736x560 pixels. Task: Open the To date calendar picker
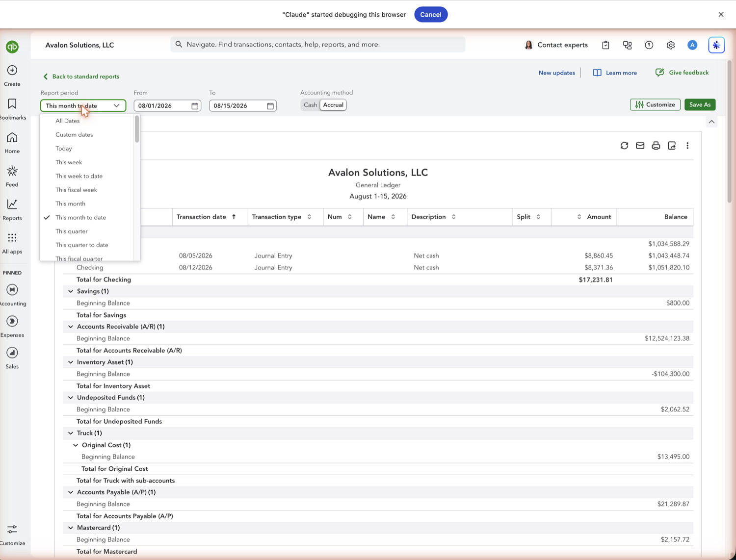click(270, 106)
